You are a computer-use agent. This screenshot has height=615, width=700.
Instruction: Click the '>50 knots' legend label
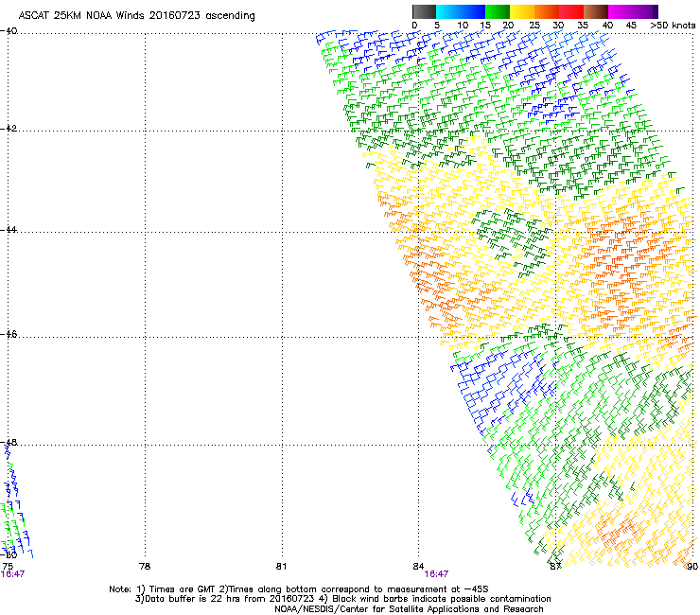[673, 26]
